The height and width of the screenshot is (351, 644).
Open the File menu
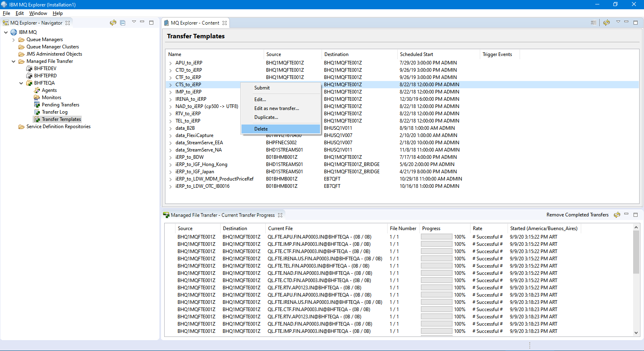pyautogui.click(x=6, y=13)
